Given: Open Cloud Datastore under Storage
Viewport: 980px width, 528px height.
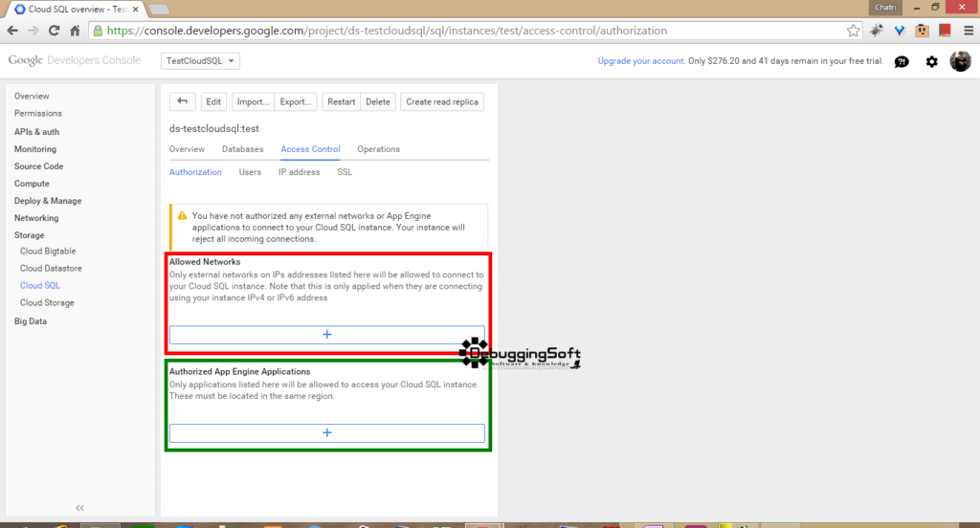Looking at the screenshot, I should coord(52,269).
